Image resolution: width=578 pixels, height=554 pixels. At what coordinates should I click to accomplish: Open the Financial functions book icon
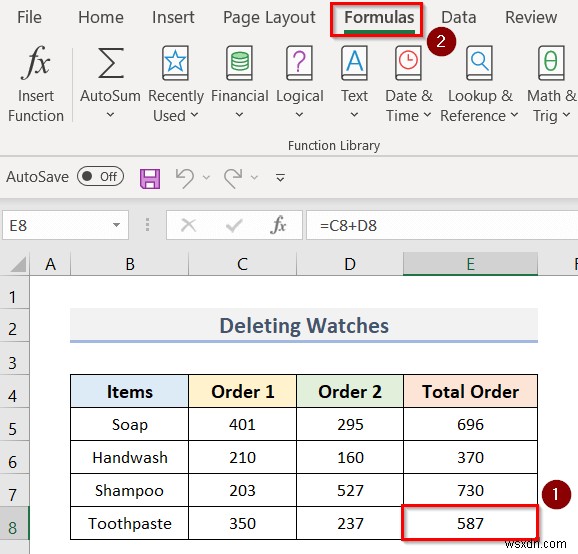[240, 63]
